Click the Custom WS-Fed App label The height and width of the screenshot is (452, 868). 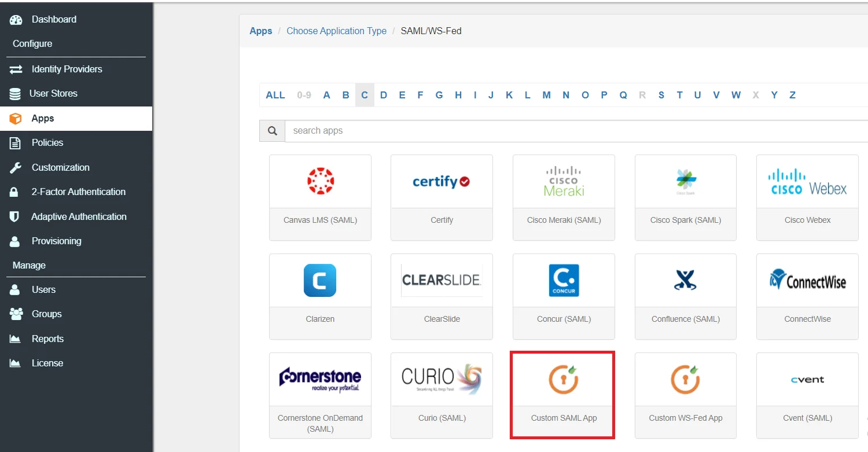[x=686, y=418]
